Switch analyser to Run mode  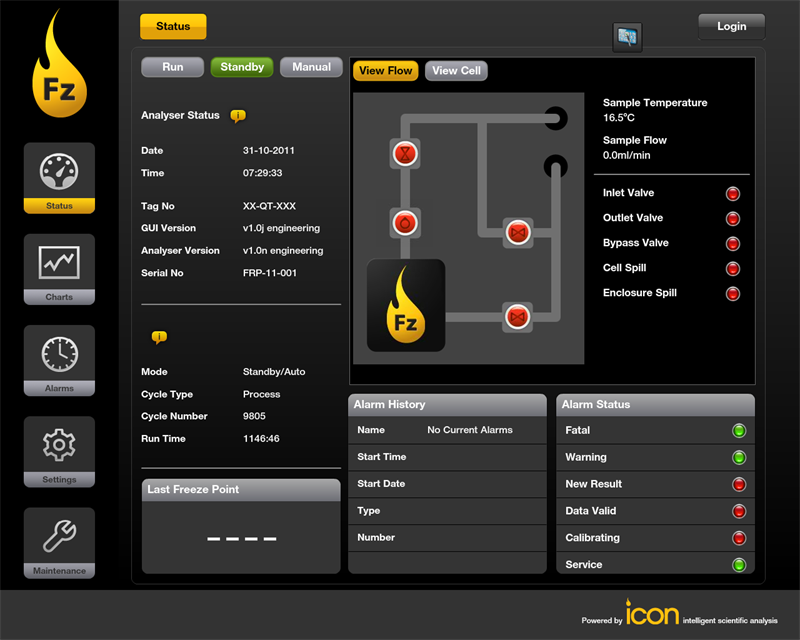pyautogui.click(x=173, y=67)
